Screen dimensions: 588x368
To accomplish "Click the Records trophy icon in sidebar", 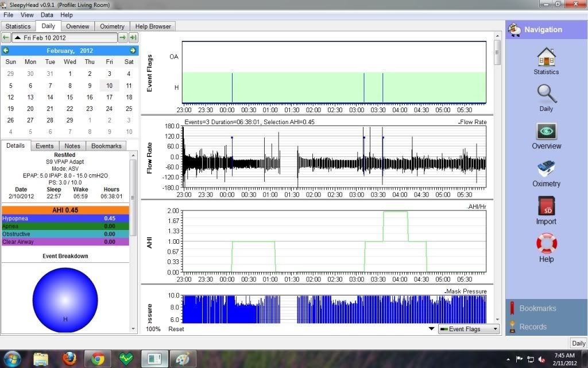I will (512, 327).
